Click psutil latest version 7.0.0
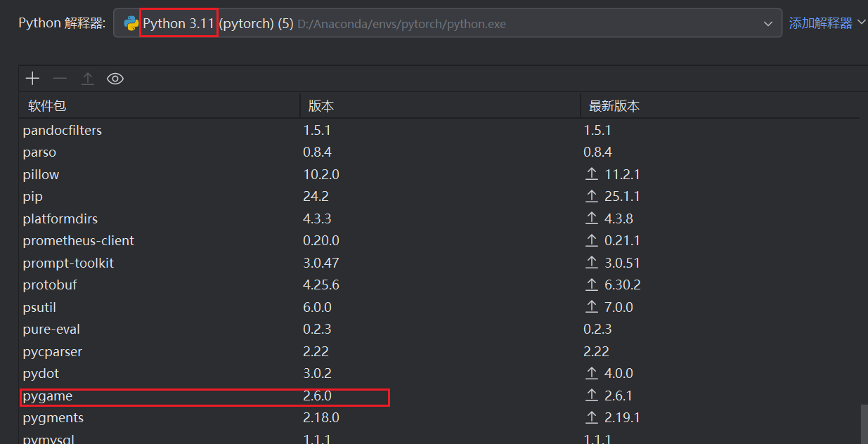The image size is (868, 444). (x=618, y=307)
